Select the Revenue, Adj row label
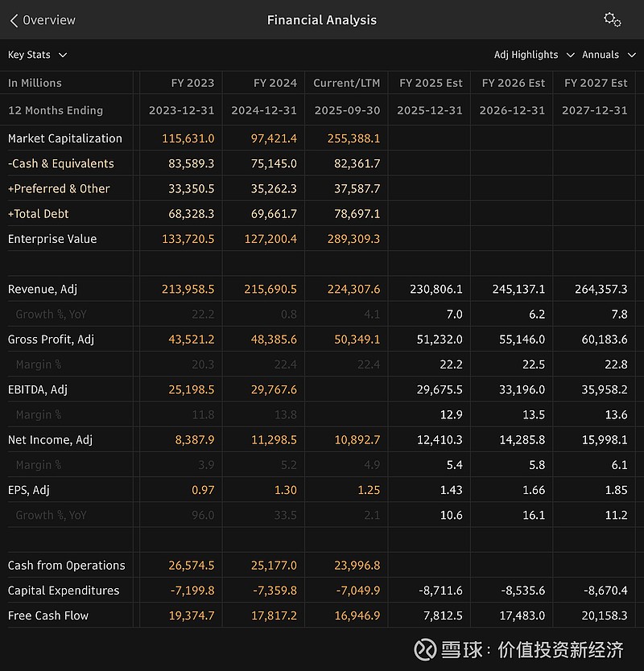This screenshot has width=644, height=671. (43, 289)
